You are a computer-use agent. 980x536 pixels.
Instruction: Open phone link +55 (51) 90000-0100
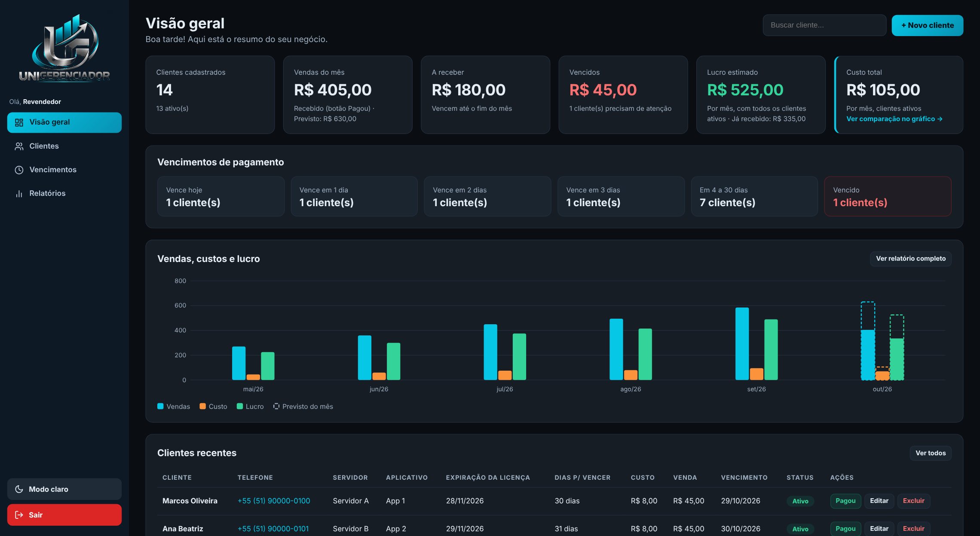(274, 501)
